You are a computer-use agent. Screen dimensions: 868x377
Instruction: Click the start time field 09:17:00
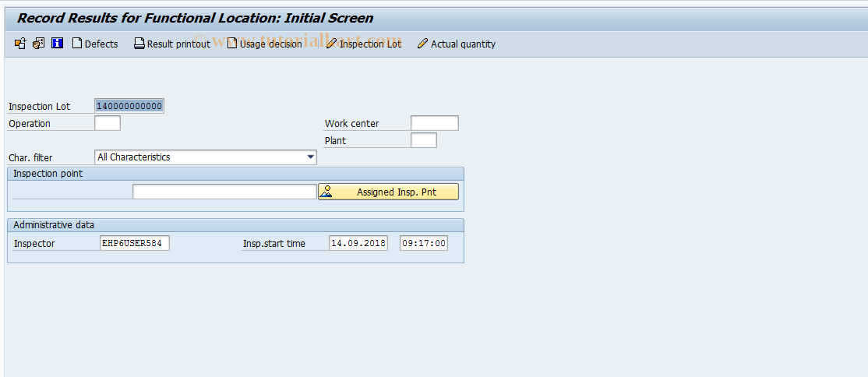[x=424, y=243]
